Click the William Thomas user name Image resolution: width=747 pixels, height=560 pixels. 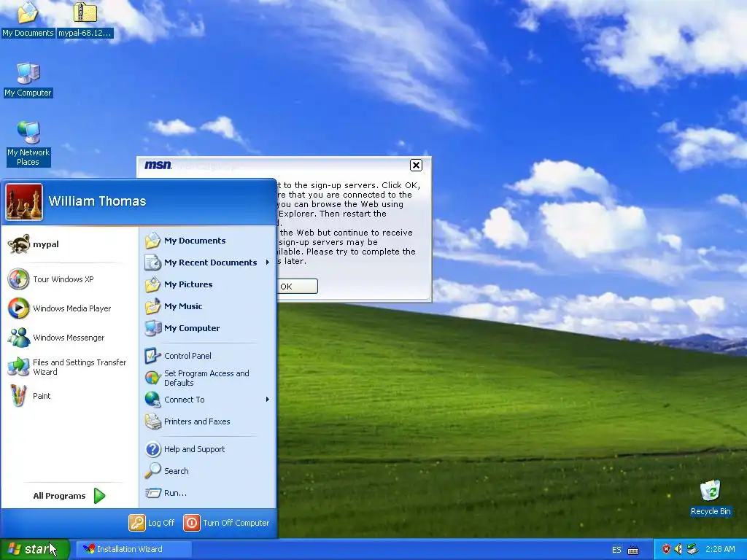97,201
